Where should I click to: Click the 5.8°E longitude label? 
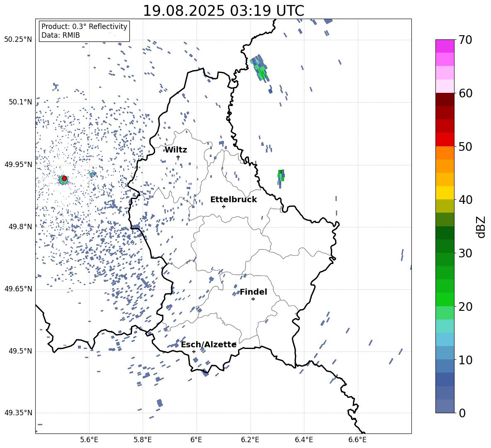point(143,440)
